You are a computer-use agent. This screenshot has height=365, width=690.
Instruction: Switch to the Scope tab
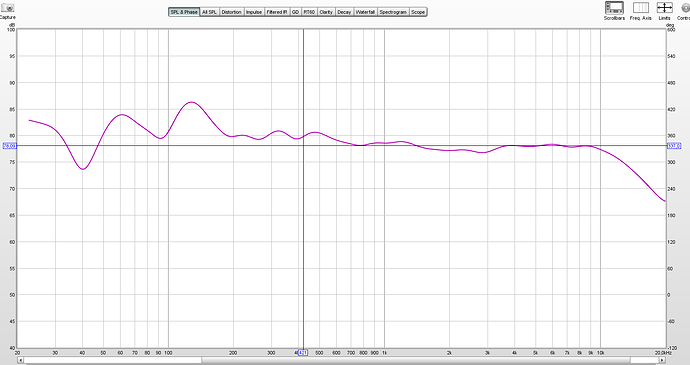click(418, 12)
